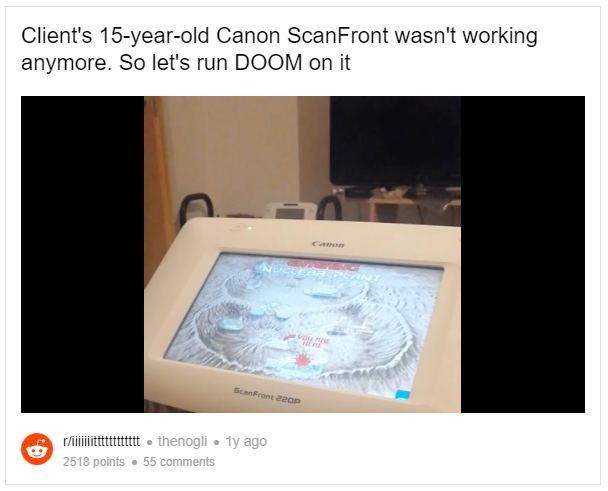The image size is (608, 491).
Task: Click the right black letterbox bar of the video
Action: pyautogui.click(x=523, y=254)
